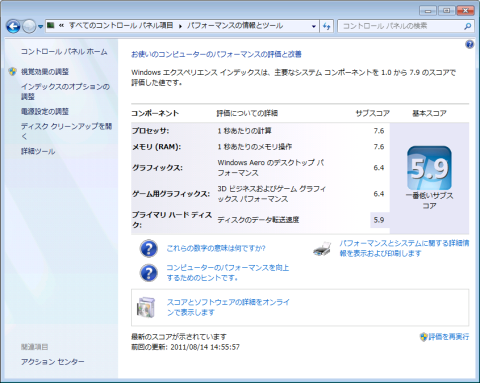480x383 pixels.
Task: Maximize the control panel window
Action: [x=447, y=11]
